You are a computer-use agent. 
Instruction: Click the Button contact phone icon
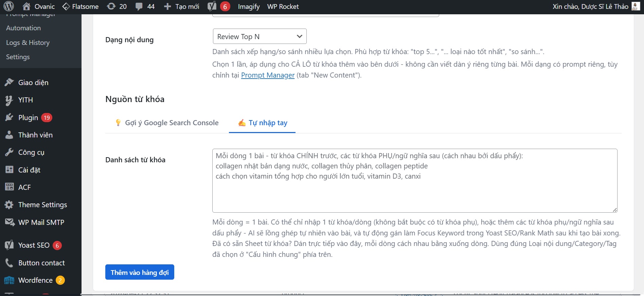coord(9,263)
